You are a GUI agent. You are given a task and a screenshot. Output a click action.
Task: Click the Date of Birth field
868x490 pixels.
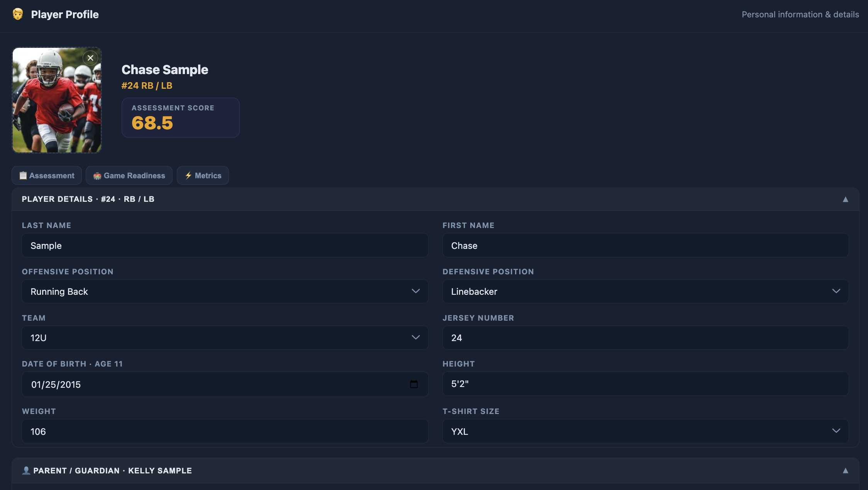point(225,384)
